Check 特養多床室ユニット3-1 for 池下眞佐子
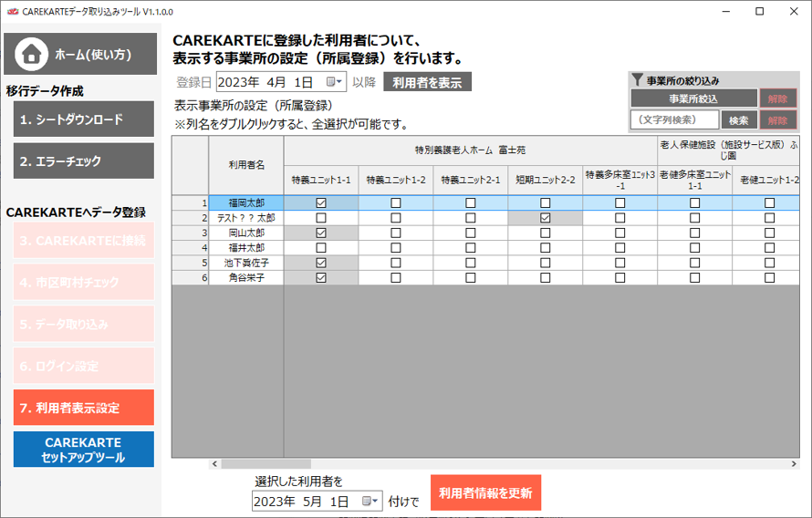 (x=619, y=263)
